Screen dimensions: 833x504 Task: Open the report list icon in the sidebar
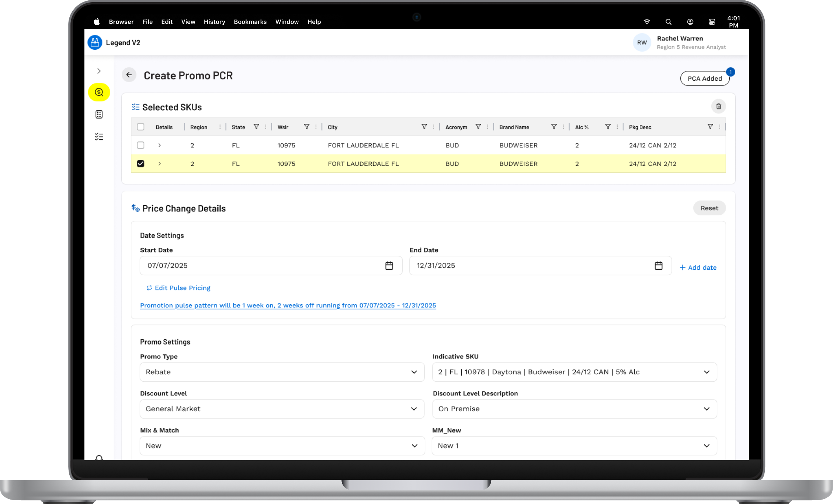click(99, 114)
